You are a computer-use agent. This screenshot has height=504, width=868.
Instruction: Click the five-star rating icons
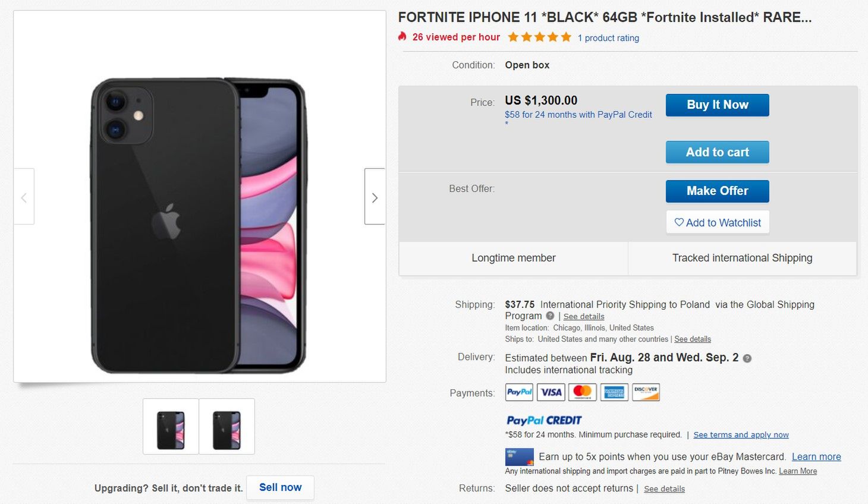point(539,37)
